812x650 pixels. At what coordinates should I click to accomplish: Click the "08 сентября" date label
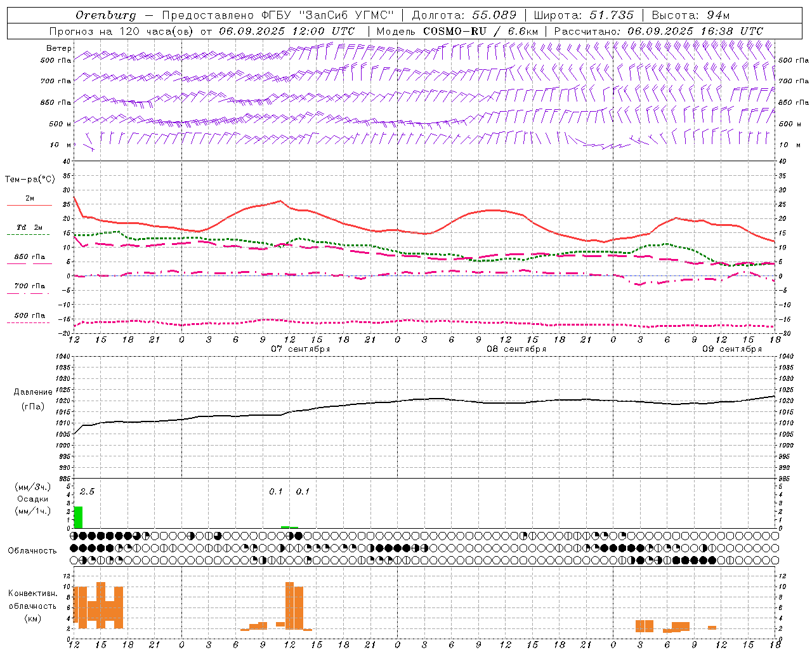coord(516,349)
